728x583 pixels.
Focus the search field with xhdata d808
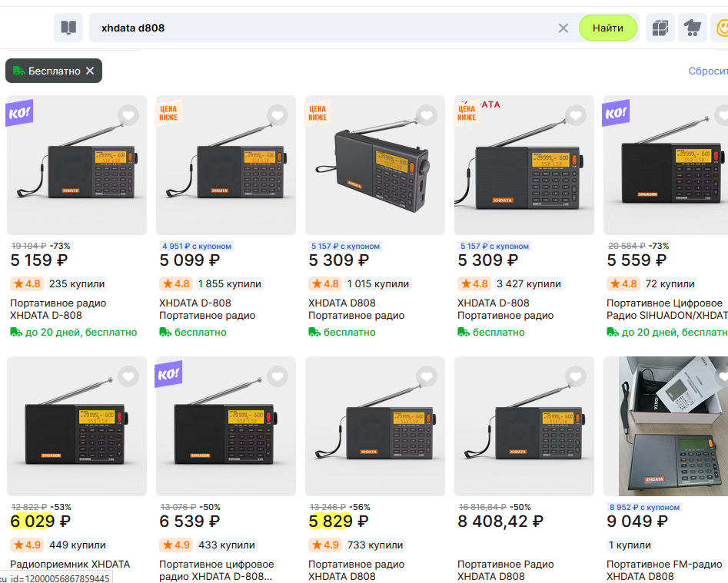[x=325, y=28]
